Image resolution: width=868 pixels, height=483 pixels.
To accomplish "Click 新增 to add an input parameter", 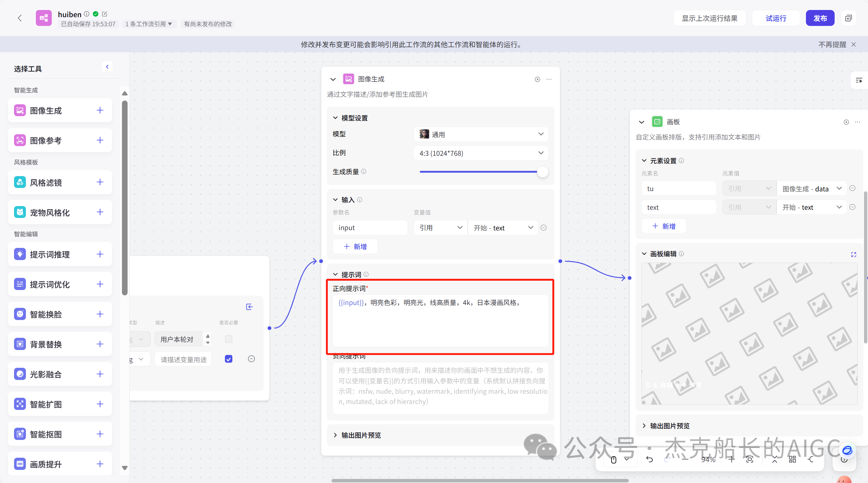I will tap(355, 246).
